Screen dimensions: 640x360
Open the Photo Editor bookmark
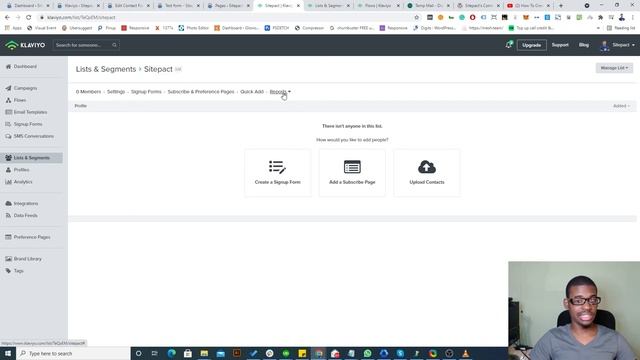tap(193, 28)
